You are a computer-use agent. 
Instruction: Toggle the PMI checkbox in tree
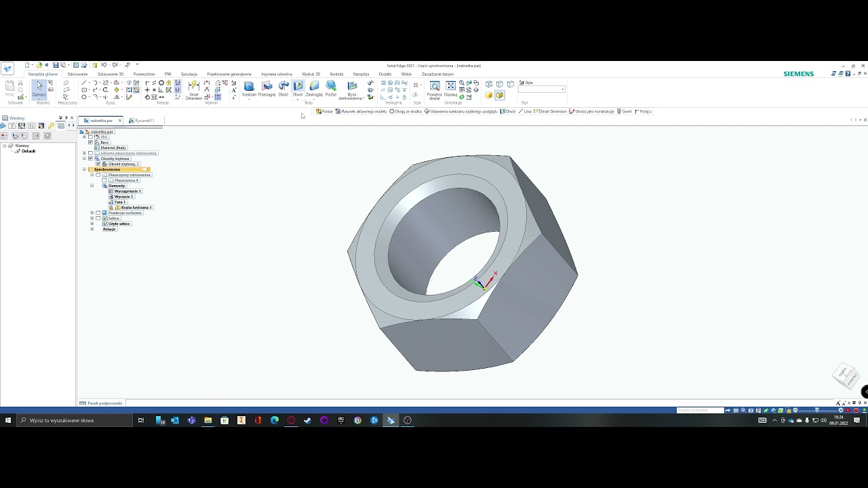pos(90,137)
